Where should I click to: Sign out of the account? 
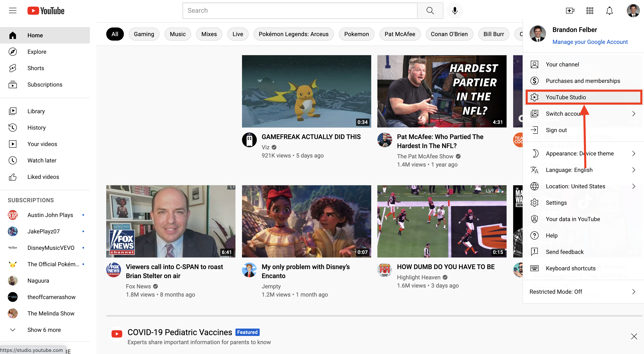[x=583, y=130]
